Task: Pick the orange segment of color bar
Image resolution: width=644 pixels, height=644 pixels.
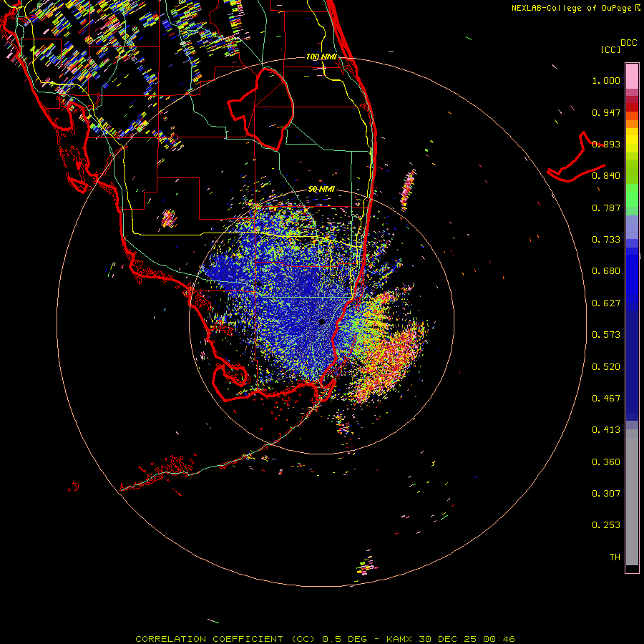Action: (x=632, y=124)
